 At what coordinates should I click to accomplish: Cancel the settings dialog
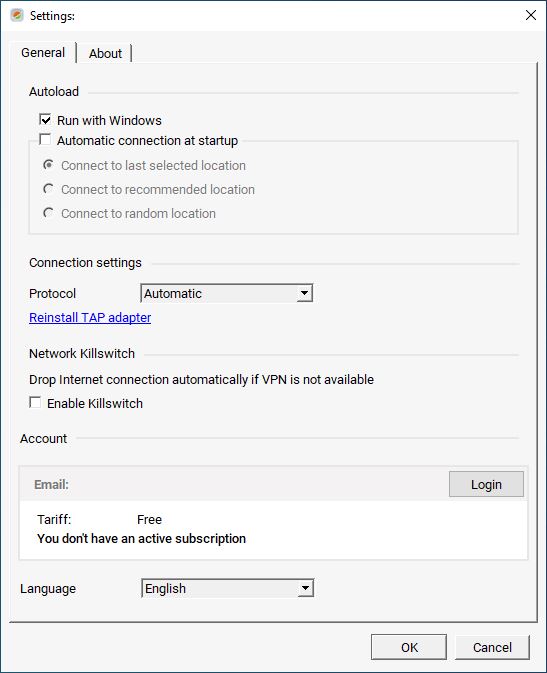(x=492, y=647)
